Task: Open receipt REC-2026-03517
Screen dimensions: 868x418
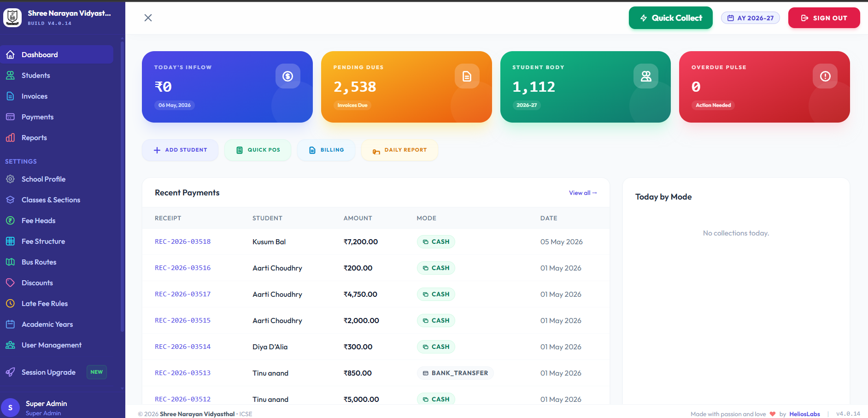Action: [x=182, y=294]
